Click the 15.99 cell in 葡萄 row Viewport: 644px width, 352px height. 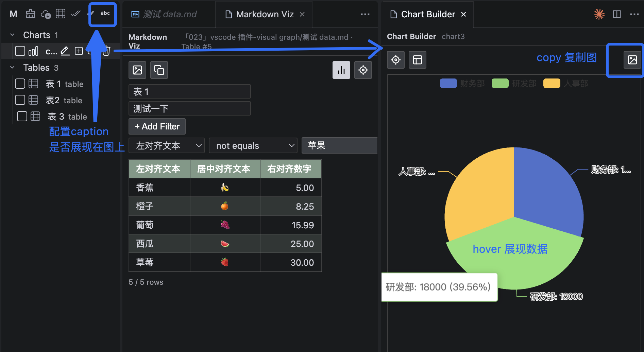coord(291,225)
